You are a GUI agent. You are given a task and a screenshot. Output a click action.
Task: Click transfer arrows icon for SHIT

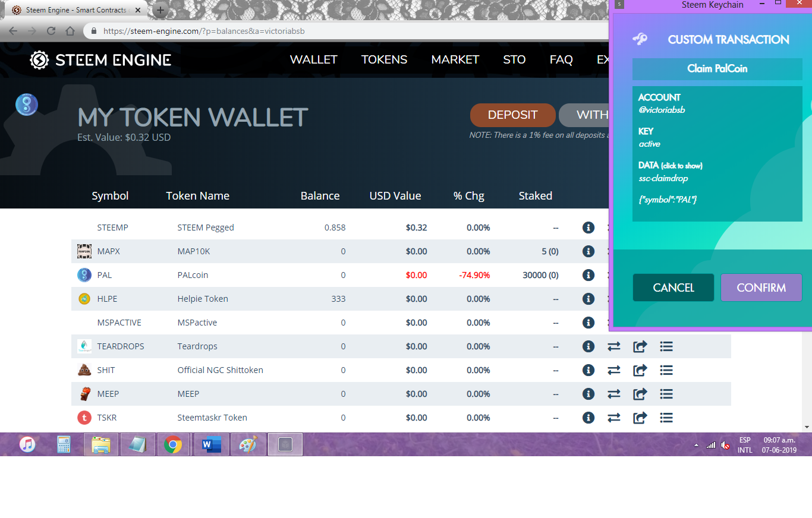tap(614, 370)
